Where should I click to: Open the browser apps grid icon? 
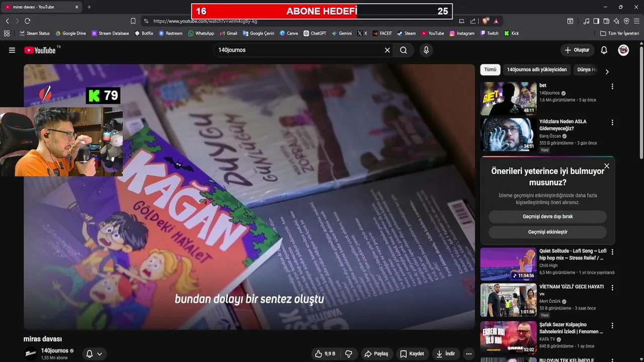pos(7,33)
